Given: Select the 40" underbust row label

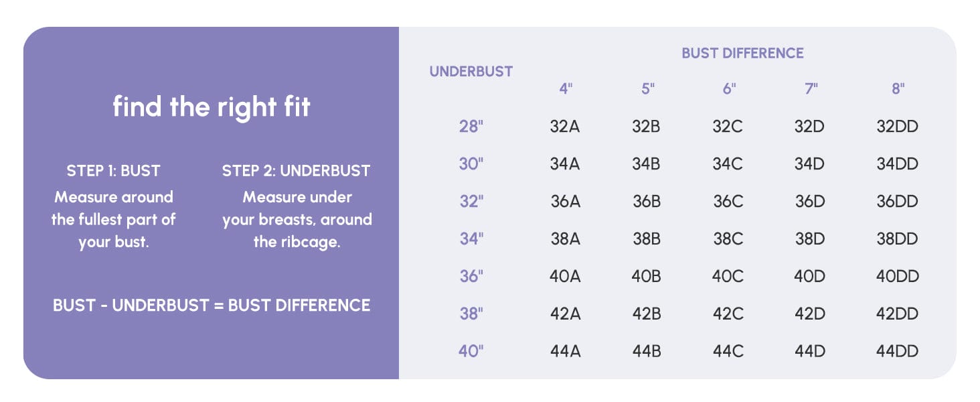Looking at the screenshot, I should [471, 351].
